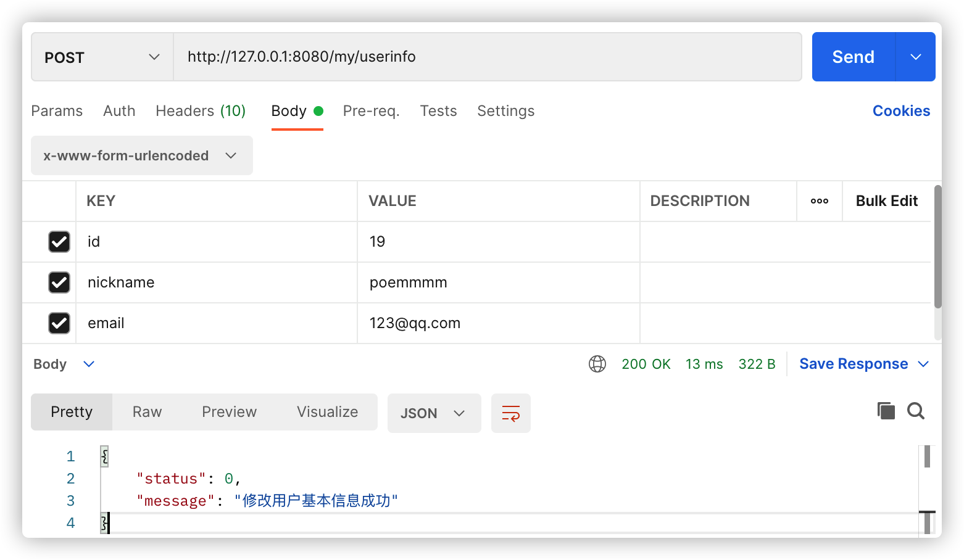Open the Cookies link
This screenshot has width=964, height=560.
click(x=901, y=111)
